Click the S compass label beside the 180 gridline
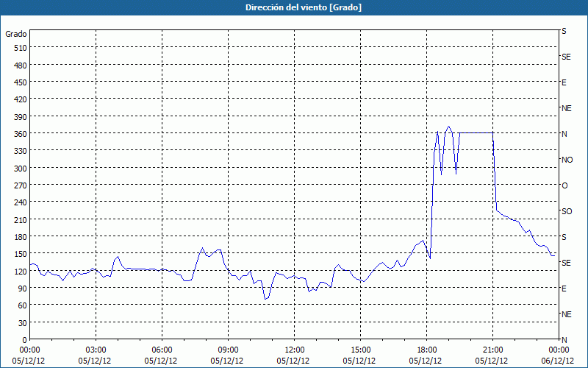The image size is (588, 368). point(564,237)
